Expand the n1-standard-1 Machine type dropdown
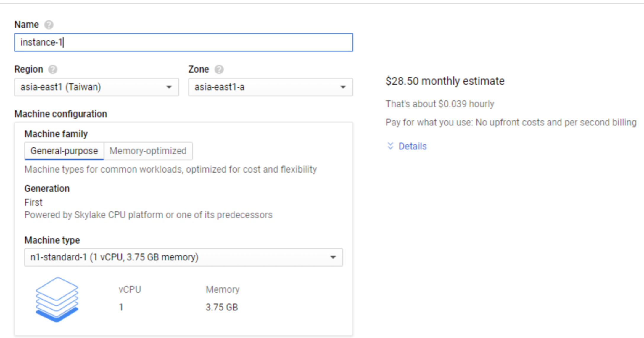 click(183, 257)
